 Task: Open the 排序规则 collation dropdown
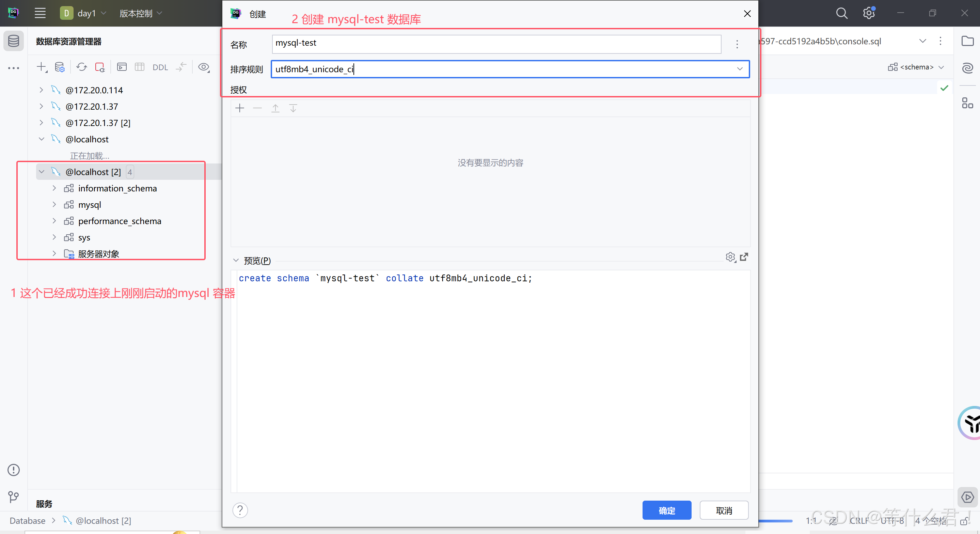(x=740, y=69)
